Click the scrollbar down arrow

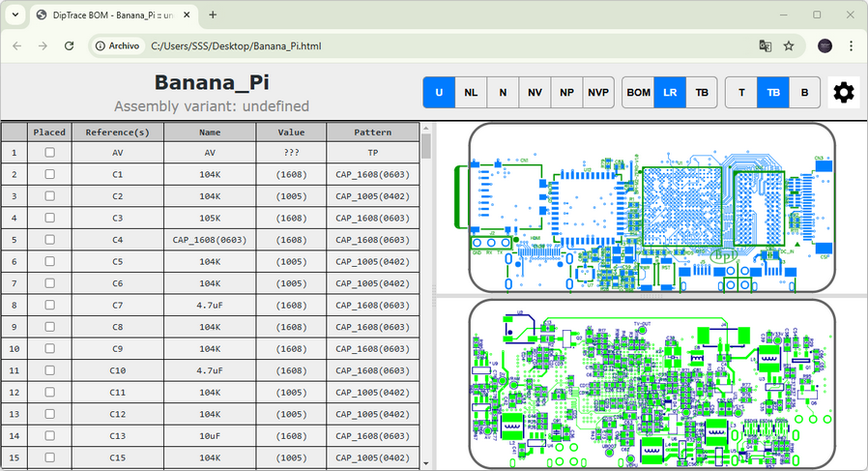(x=425, y=463)
